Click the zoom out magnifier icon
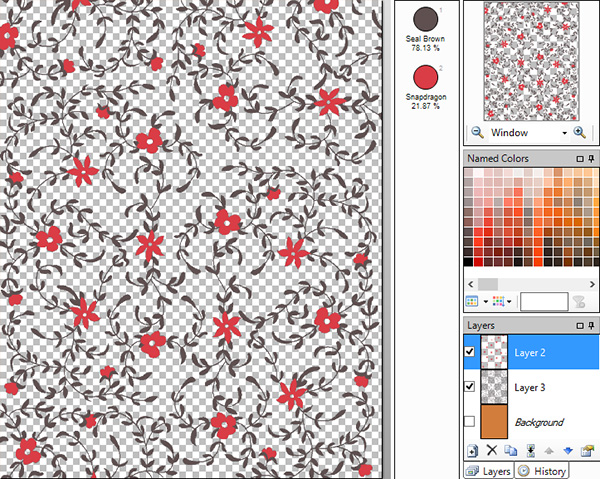 477,132
